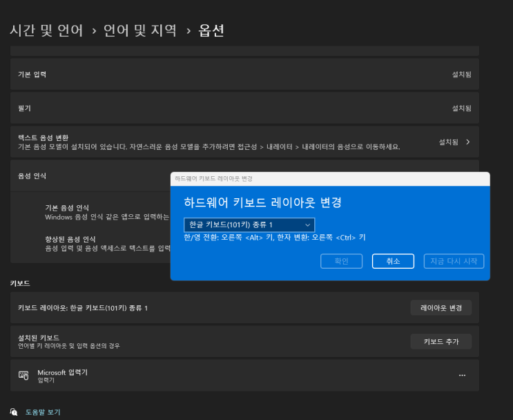Click the 확인 button in the dialog
513x420 pixels.
[341, 261]
